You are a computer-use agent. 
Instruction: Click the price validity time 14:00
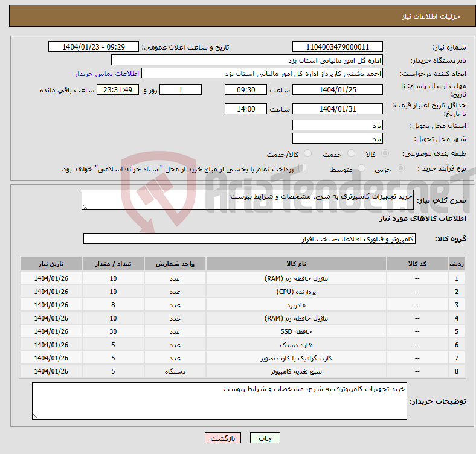[246, 109]
